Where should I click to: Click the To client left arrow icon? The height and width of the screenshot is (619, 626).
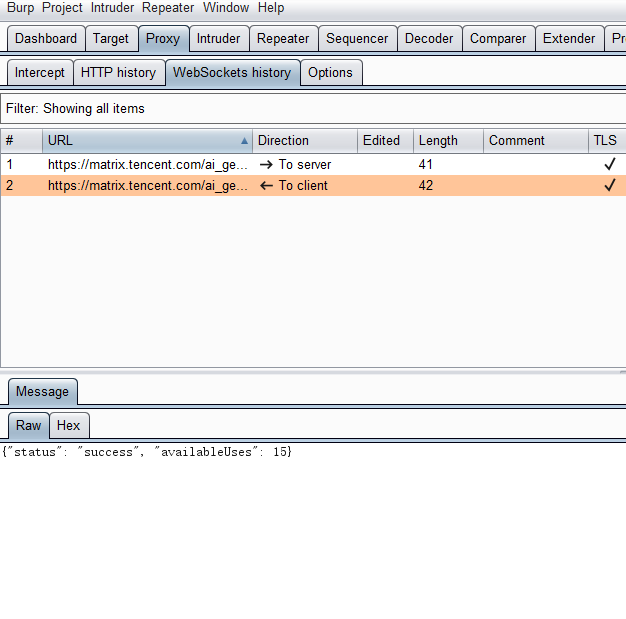[x=266, y=185]
